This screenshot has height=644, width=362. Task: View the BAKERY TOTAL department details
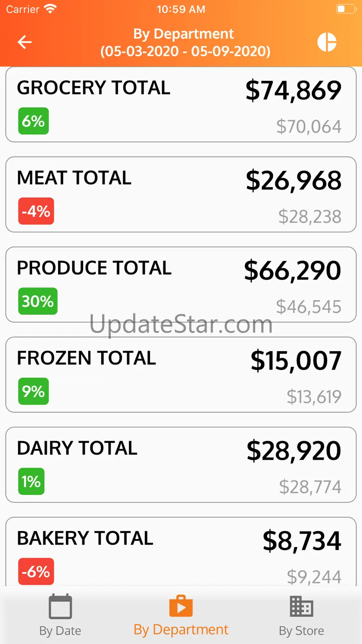pos(181,553)
